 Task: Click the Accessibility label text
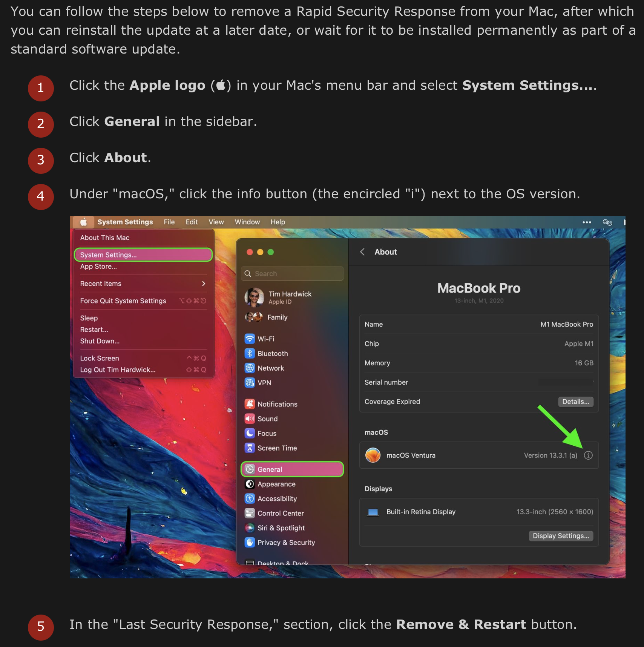coord(277,499)
